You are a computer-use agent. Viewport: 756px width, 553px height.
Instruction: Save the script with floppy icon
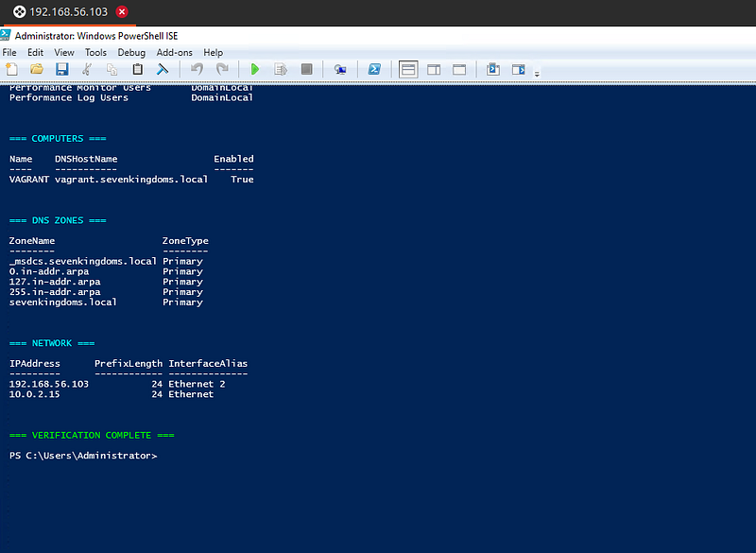click(x=61, y=69)
